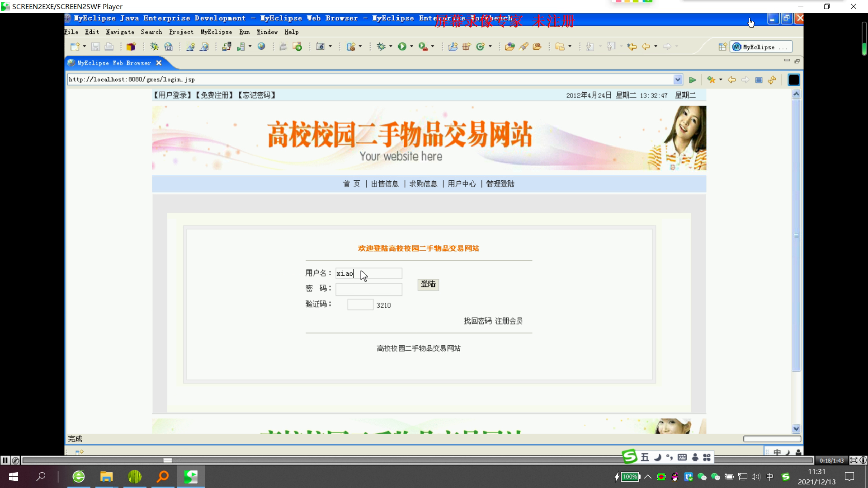Open the Navigate menu
Viewport: 868px width, 488px height.
(x=120, y=32)
